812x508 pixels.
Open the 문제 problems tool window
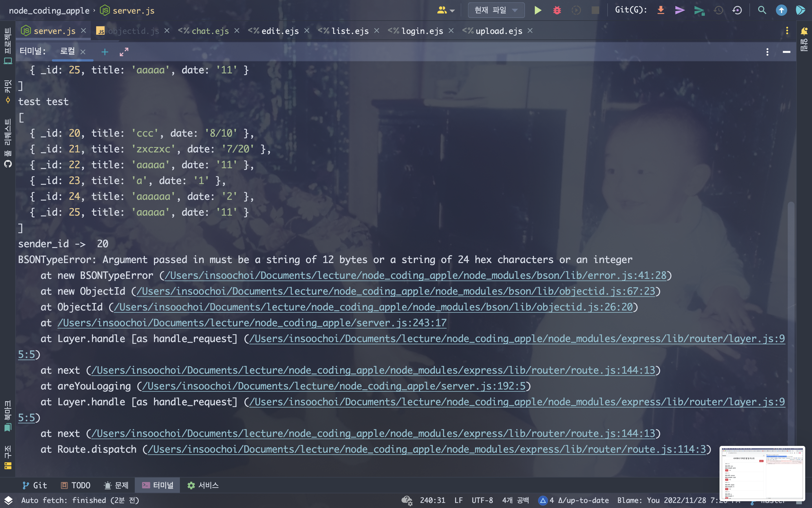pos(116,485)
